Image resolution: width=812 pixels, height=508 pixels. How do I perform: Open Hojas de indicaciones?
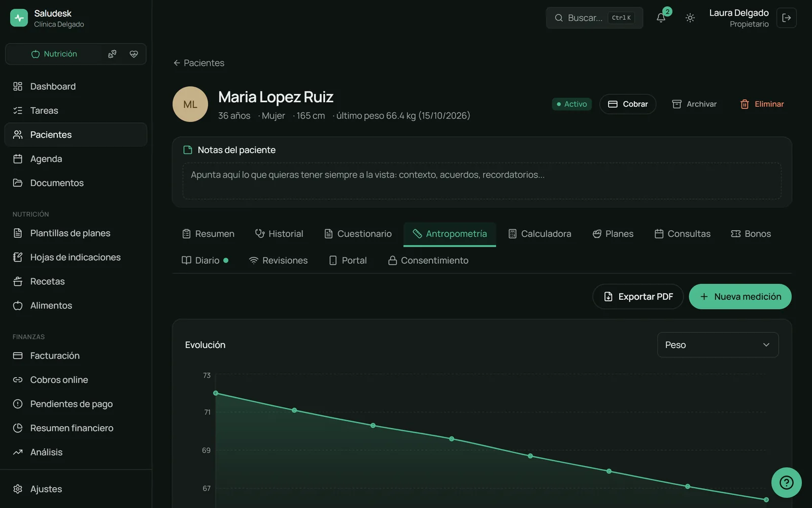pyautogui.click(x=76, y=257)
